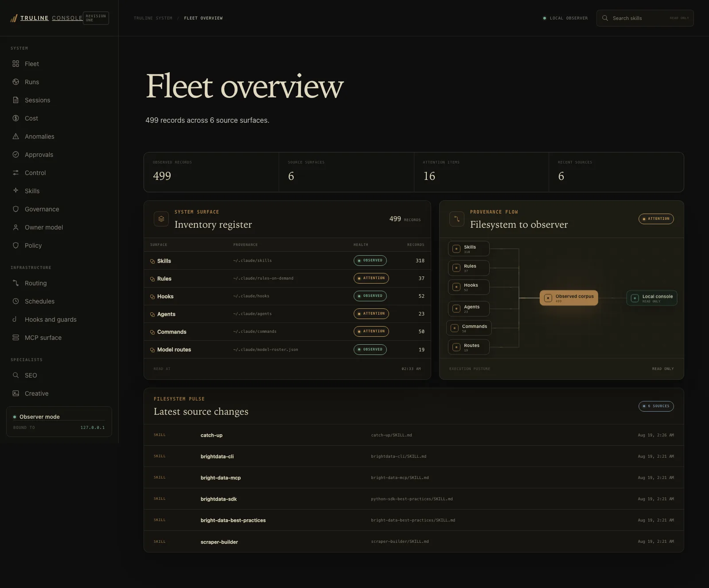Click the Skills sparkle icon
The image size is (709, 588).
pyautogui.click(x=16, y=191)
